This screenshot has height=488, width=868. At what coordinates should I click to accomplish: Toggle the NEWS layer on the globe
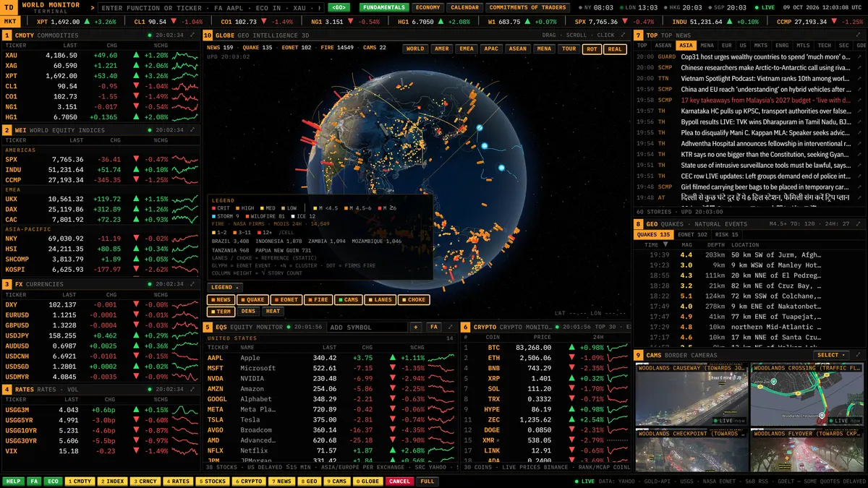(x=221, y=299)
